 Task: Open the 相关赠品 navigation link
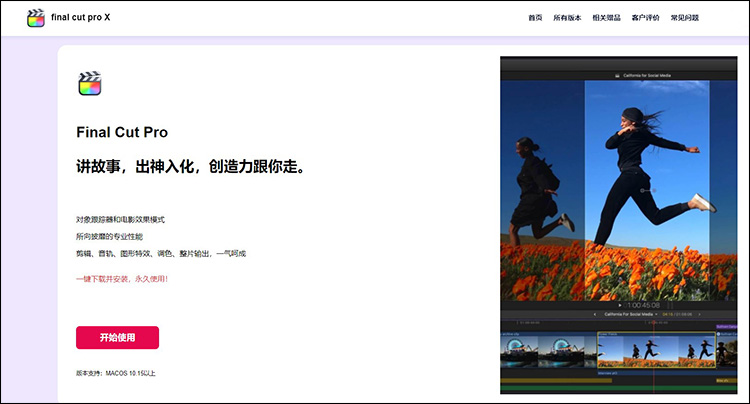click(x=607, y=18)
